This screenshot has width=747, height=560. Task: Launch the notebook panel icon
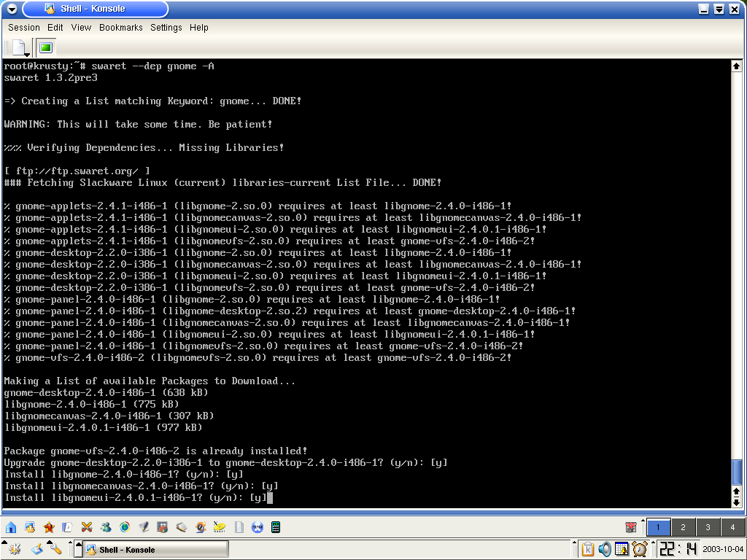(182, 527)
